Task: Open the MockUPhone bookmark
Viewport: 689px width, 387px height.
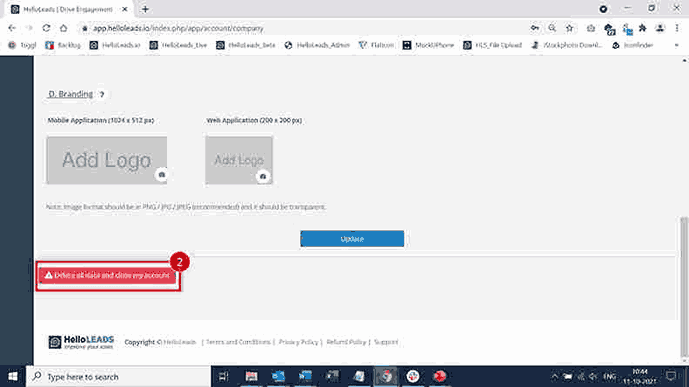Action: pos(428,45)
